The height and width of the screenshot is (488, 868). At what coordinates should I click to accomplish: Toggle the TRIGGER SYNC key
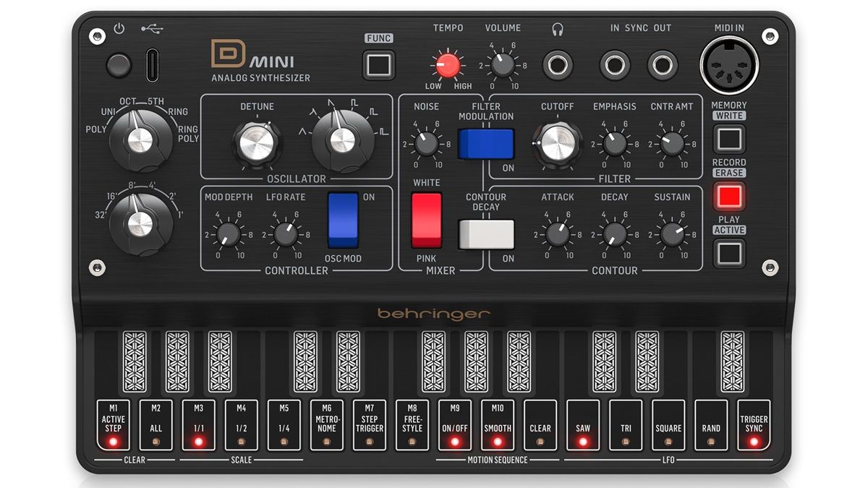(x=753, y=425)
